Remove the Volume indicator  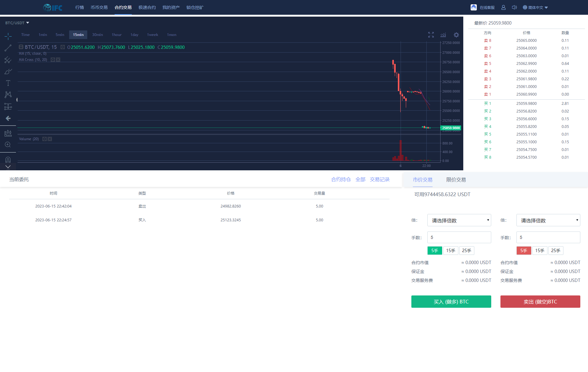coord(50,139)
